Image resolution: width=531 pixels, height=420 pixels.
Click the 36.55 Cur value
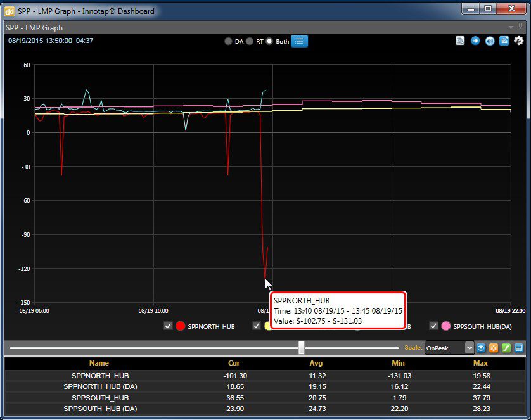235,398
